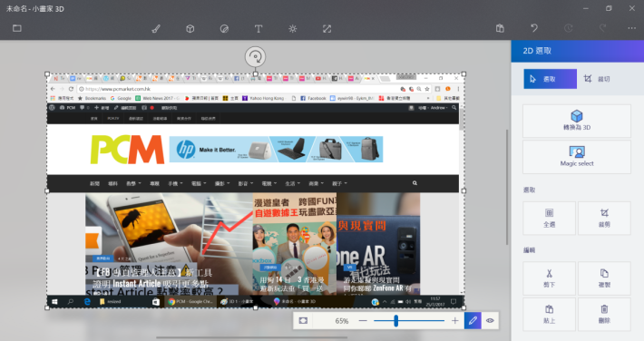
Task: Open the Effects sun icon
Action: [292, 29]
